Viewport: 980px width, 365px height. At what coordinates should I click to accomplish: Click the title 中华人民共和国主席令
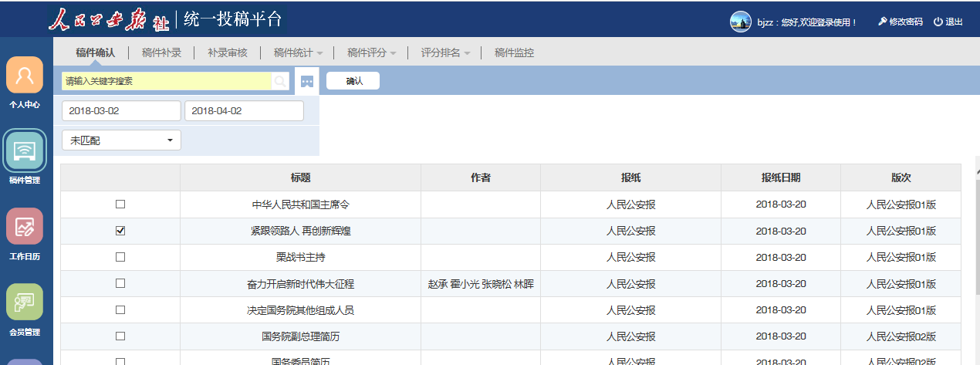coord(301,205)
